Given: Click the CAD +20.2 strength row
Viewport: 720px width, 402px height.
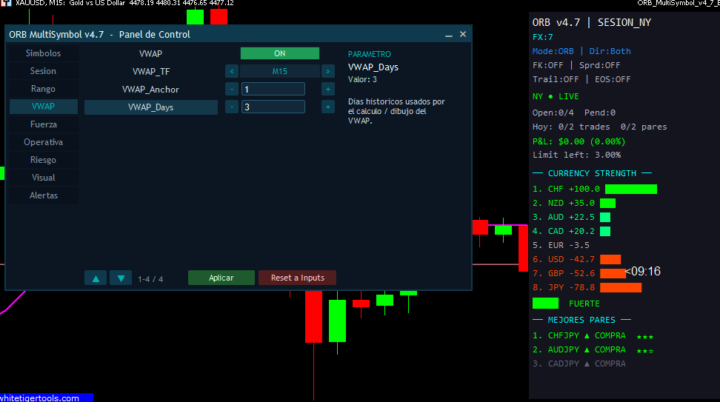Looking at the screenshot, I should (x=571, y=231).
